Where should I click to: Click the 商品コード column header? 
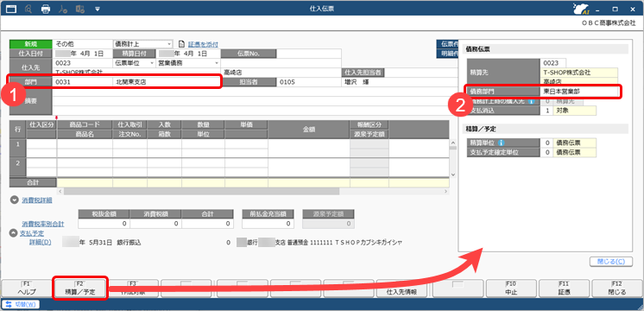coord(85,124)
